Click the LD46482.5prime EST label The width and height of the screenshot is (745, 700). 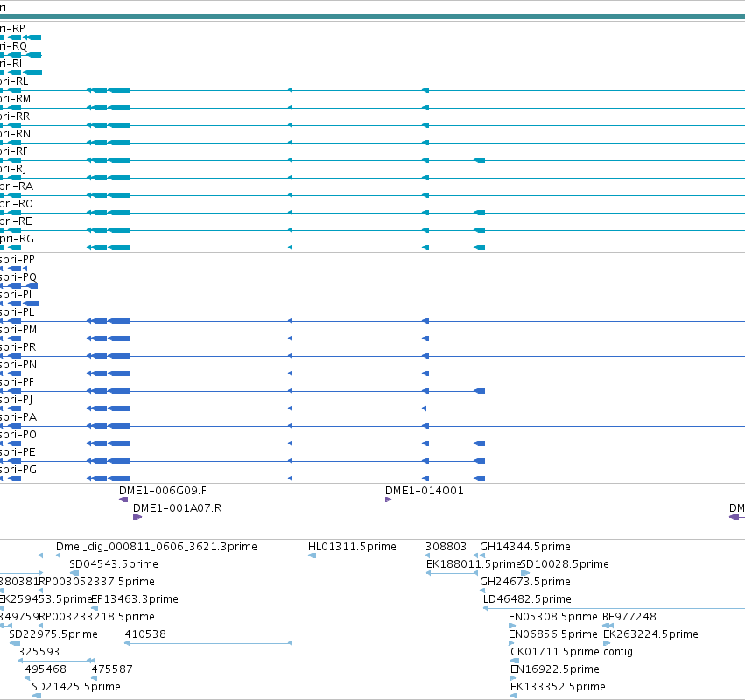[x=527, y=599]
